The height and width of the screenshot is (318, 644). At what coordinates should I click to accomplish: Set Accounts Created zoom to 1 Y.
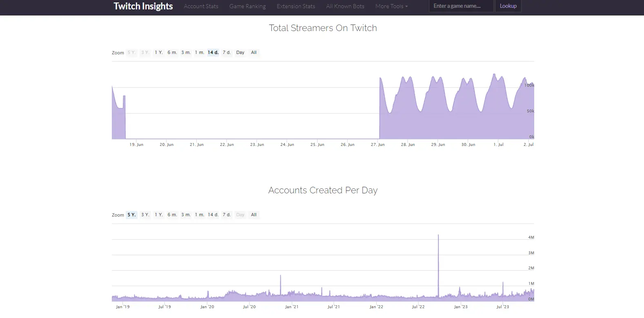(159, 215)
